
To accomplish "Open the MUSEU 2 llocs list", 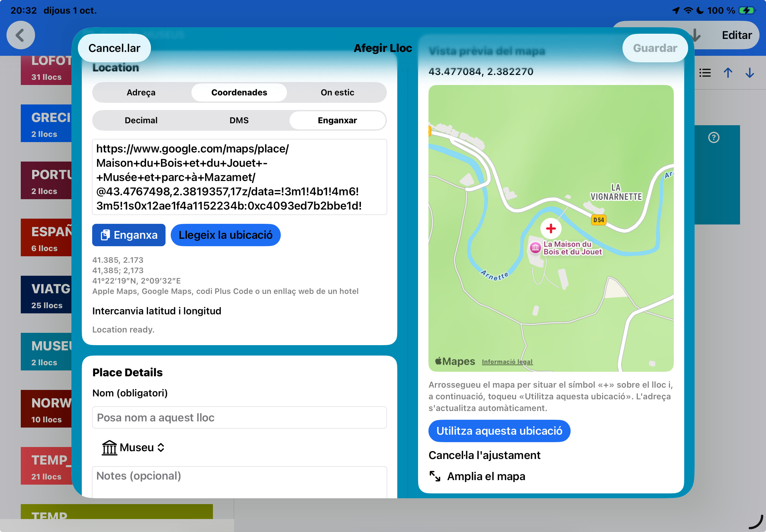I will coord(46,352).
